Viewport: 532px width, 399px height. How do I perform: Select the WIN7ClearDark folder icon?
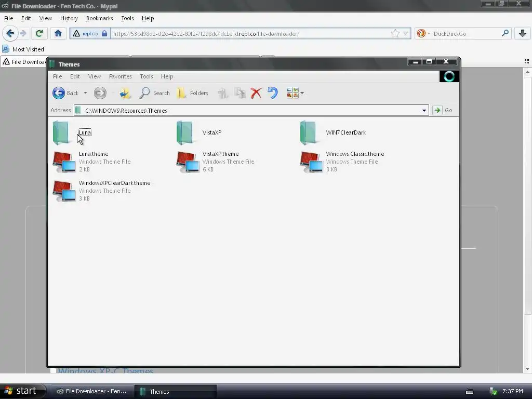pyautogui.click(x=309, y=132)
